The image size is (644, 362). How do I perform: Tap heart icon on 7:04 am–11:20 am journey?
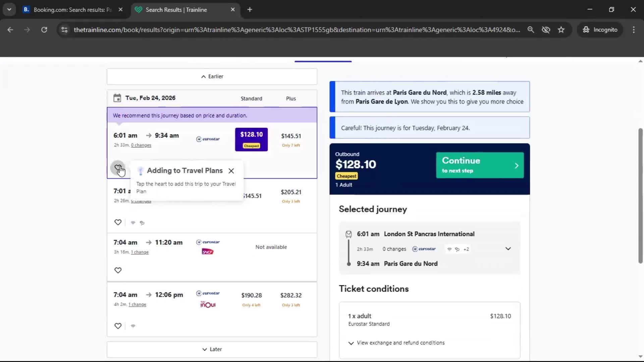coord(118,270)
